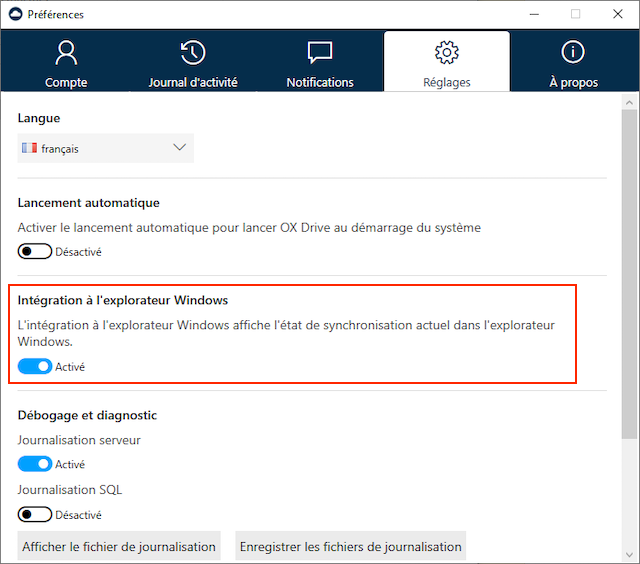Click the scrollbar up arrow
Image resolution: width=640 pixels, height=564 pixels.
point(629,102)
